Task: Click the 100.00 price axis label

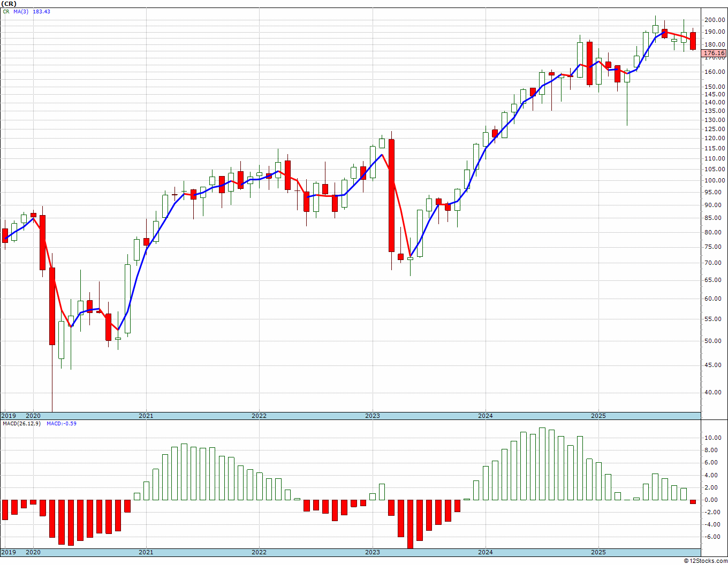Action: coord(715,180)
